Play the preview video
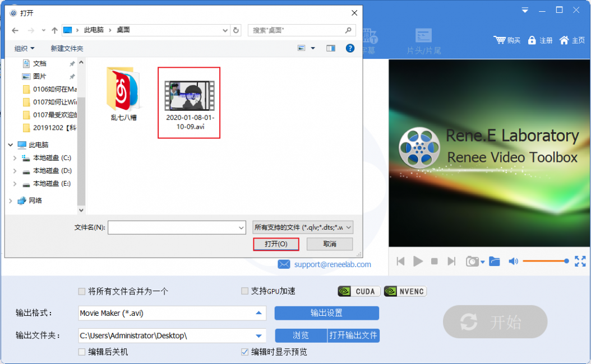 (x=418, y=261)
